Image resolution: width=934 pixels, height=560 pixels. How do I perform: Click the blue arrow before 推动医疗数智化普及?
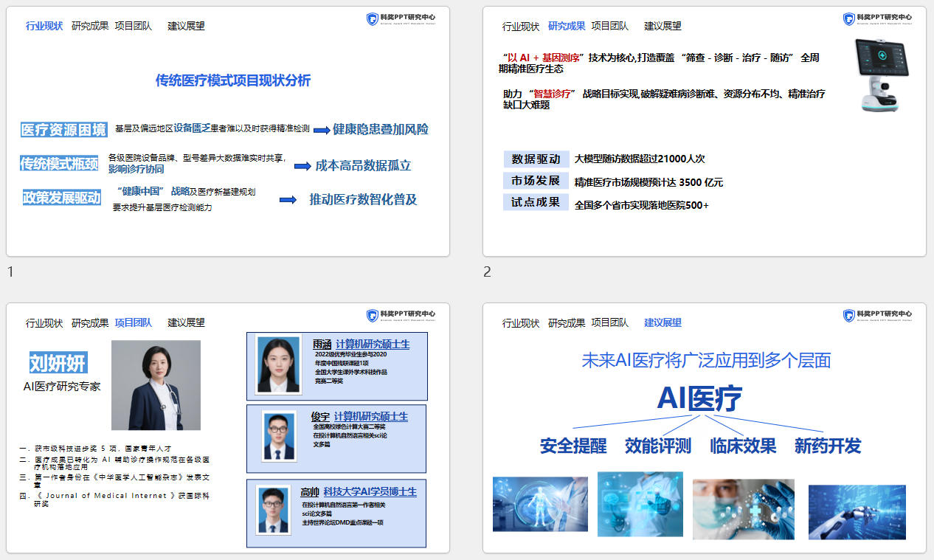pos(288,200)
